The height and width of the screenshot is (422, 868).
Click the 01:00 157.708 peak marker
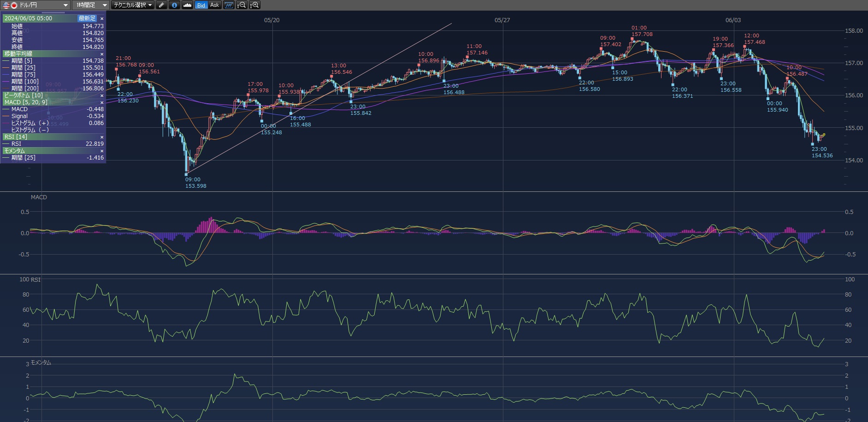coord(632,39)
